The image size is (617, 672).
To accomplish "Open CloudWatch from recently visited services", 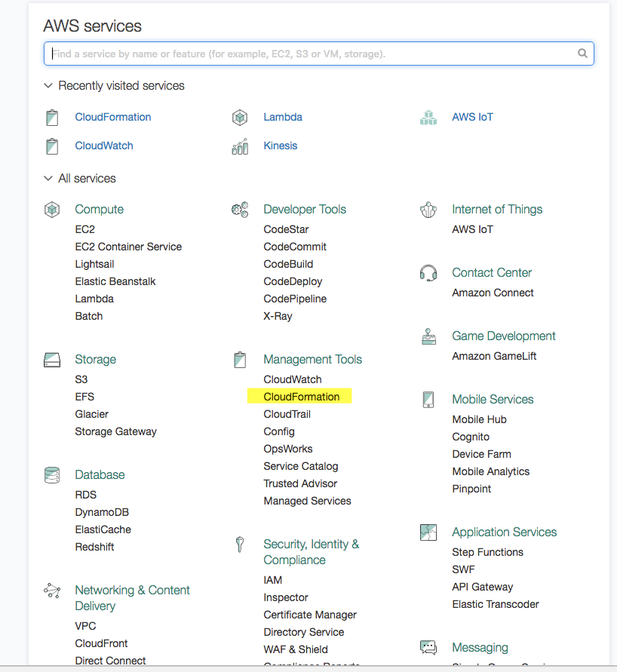I will pos(104,146).
